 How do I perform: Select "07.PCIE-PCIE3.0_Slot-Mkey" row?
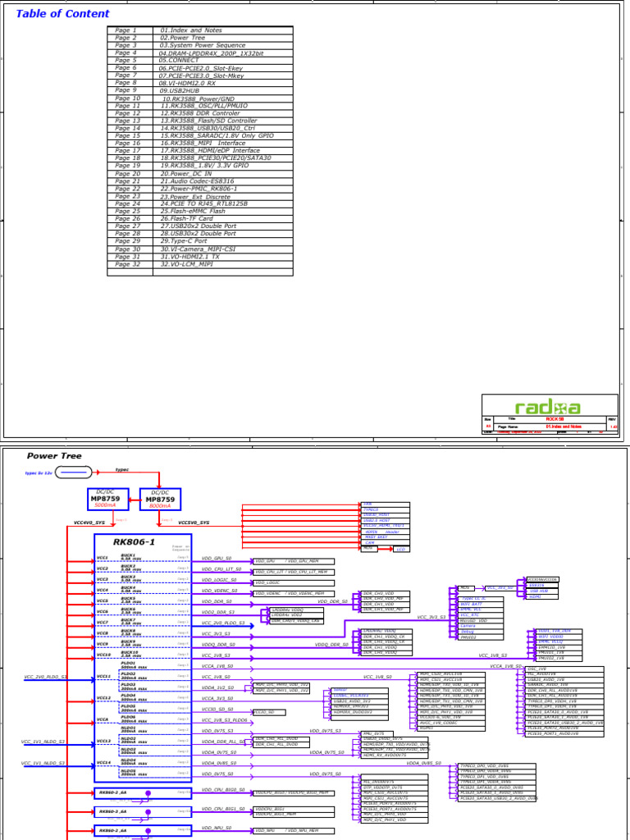click(200, 76)
